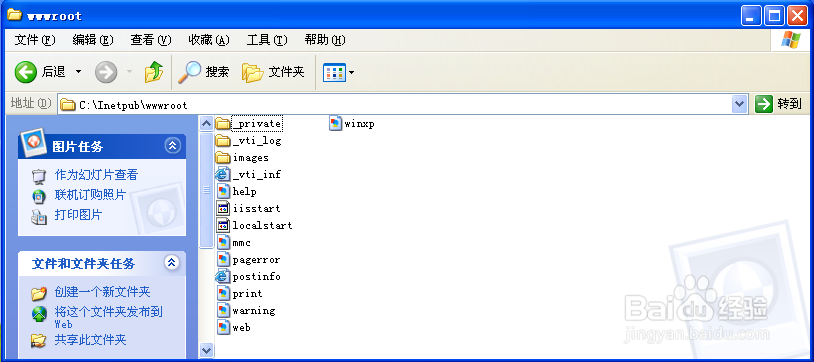This screenshot has height=362, width=814.
Task: Collapse the 文件和文件夹任务 panel
Action: 172,263
